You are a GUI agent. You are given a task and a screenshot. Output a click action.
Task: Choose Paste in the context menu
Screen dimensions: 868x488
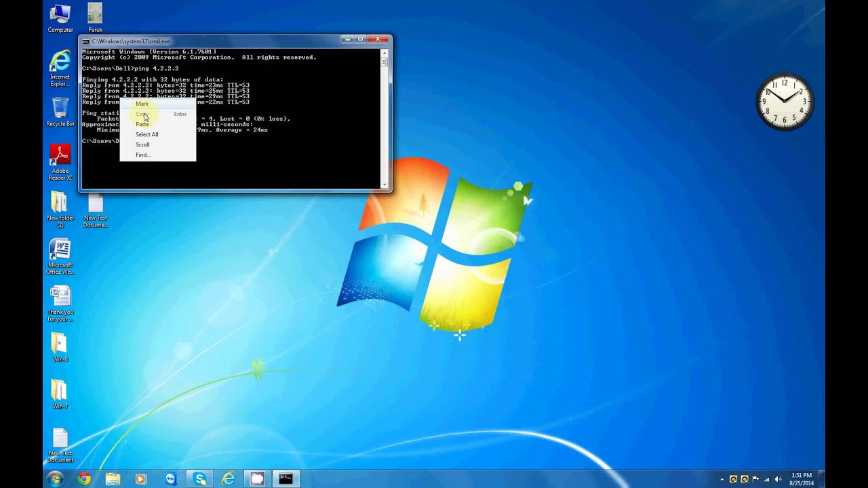pyautogui.click(x=158, y=124)
